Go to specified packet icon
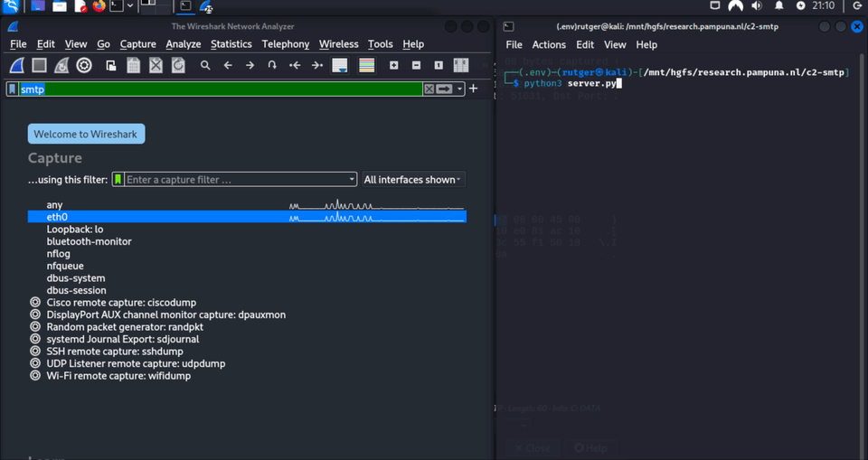 pos(272,65)
